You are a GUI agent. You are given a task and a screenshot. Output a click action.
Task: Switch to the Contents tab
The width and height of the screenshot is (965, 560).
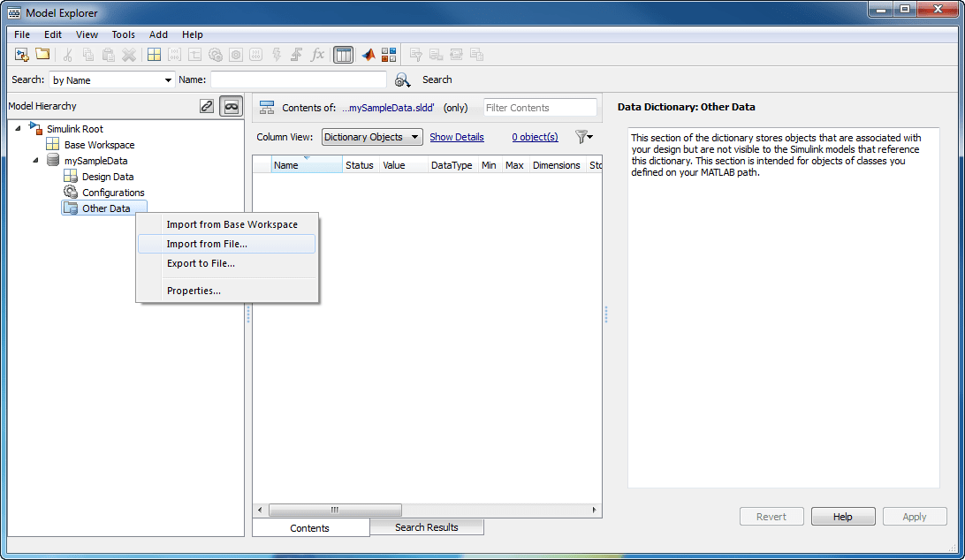tap(310, 528)
